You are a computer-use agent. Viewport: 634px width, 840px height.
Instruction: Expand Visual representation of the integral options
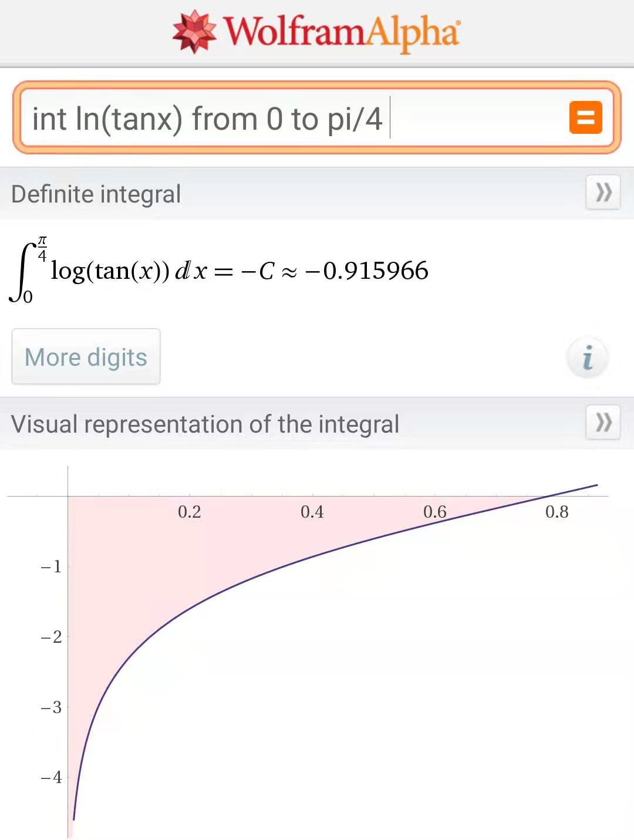pos(603,422)
